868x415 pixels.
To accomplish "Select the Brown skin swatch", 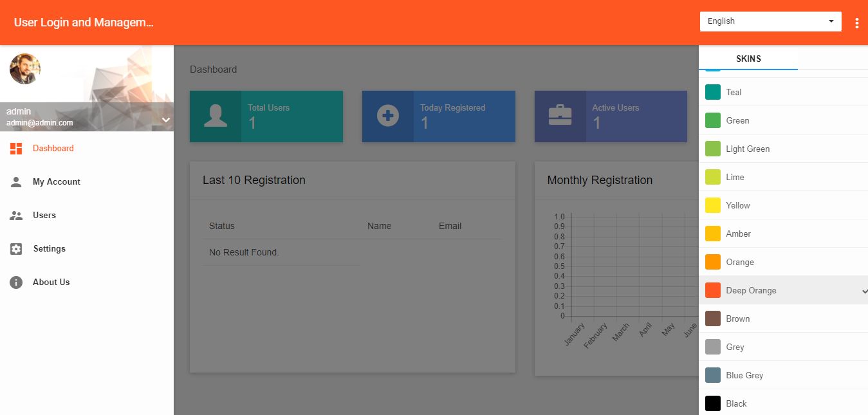I will coord(713,318).
